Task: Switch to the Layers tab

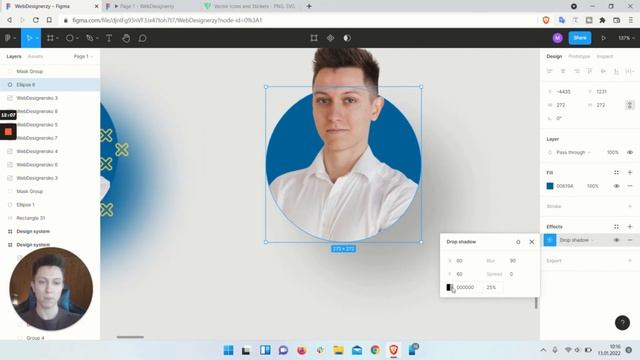Action: click(14, 56)
